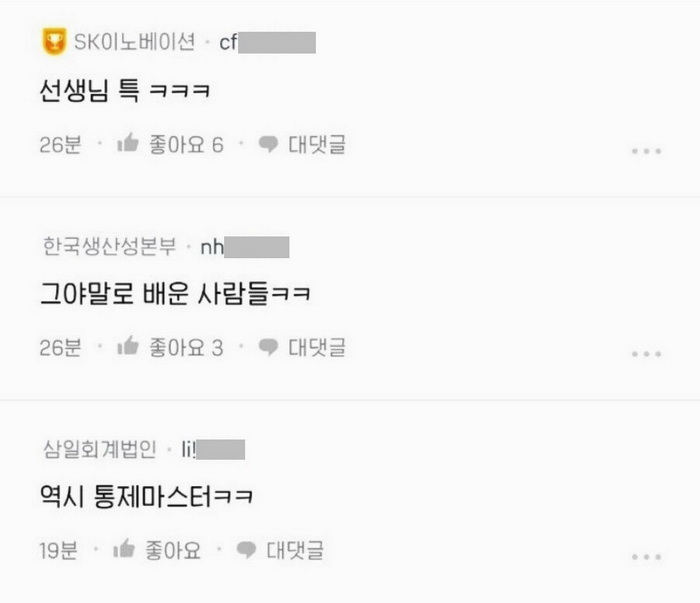This screenshot has height=603, width=700.
Task: Tap the reply bubble icon under '역시 통제마스터'
Action: [x=246, y=550]
